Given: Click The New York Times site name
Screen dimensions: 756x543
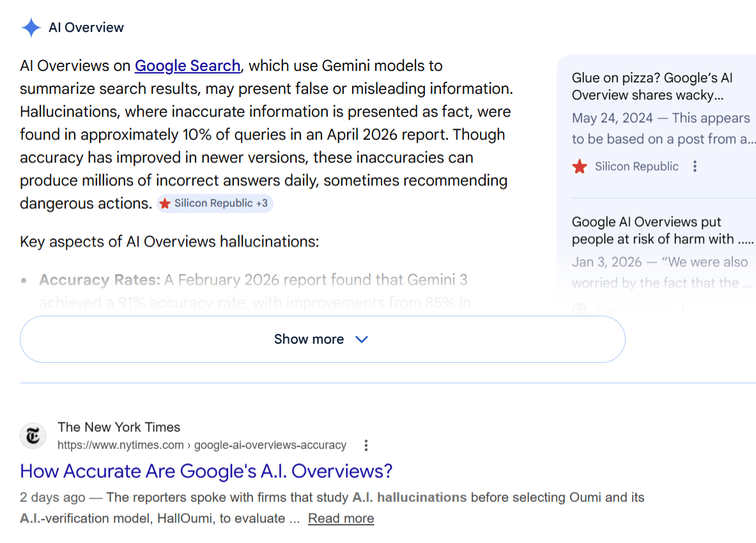Looking at the screenshot, I should point(119,427).
